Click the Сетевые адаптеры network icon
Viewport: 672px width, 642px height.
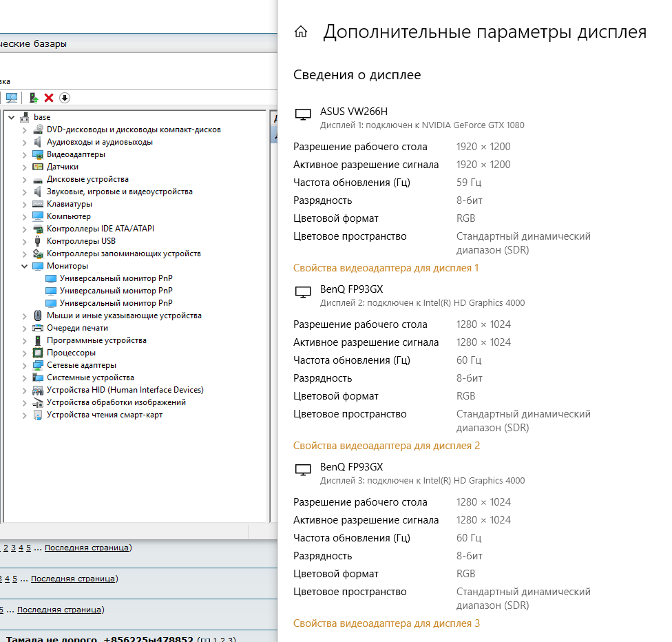click(x=38, y=365)
